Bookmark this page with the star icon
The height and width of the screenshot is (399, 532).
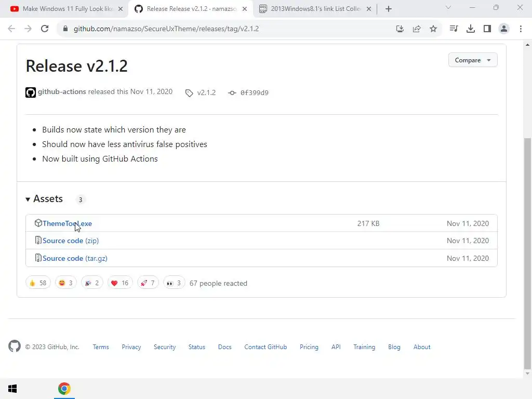click(x=433, y=29)
